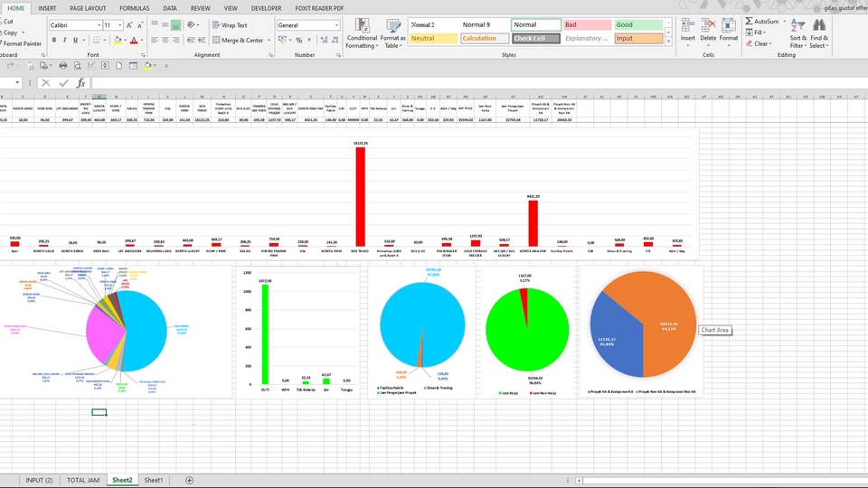Screen dimensions: 868x488
Task: Click AutoSum
Action: coord(761,21)
